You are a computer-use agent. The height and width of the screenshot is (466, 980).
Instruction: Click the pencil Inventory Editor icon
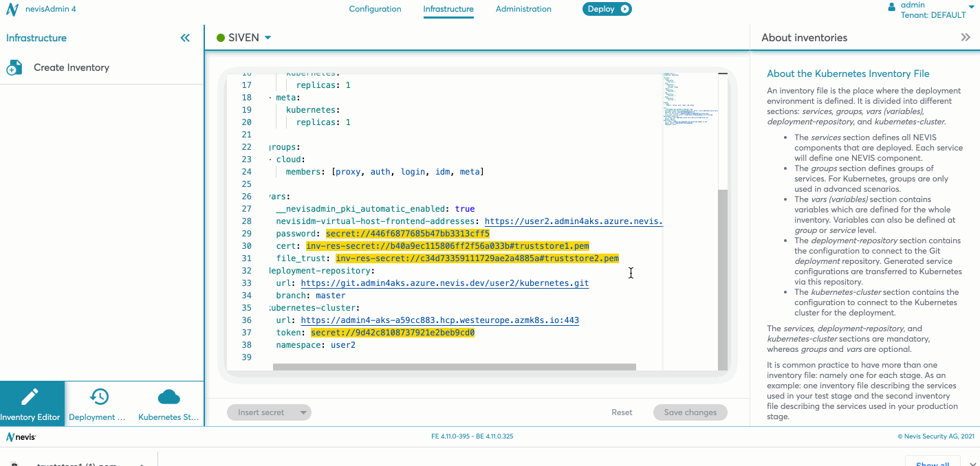tap(30, 397)
